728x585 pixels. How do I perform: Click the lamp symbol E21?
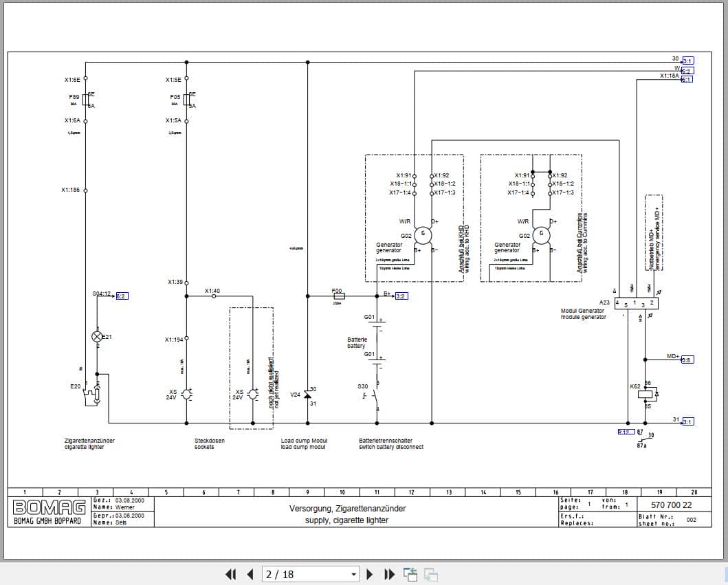(97, 337)
